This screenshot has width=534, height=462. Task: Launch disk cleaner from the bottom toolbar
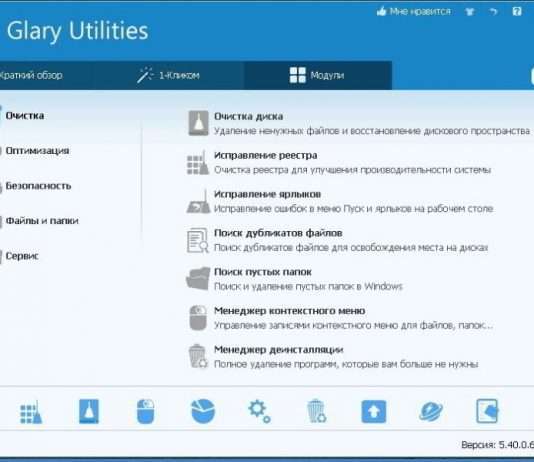point(89,412)
